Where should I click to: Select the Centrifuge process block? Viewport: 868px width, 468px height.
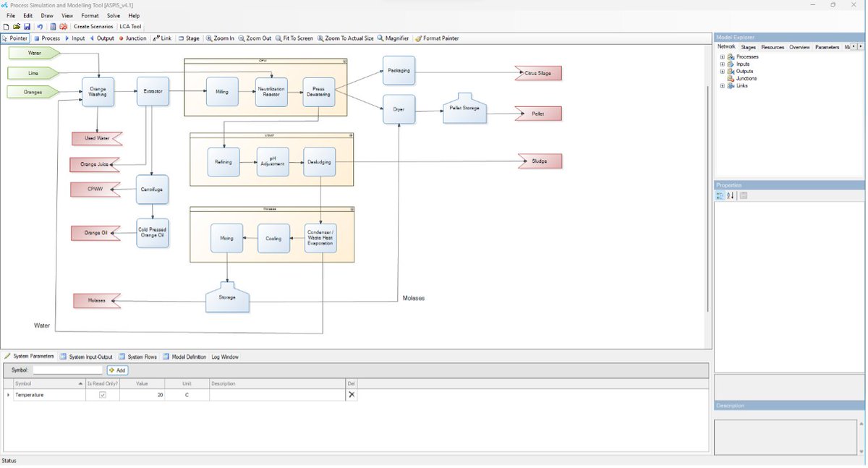[x=153, y=189]
